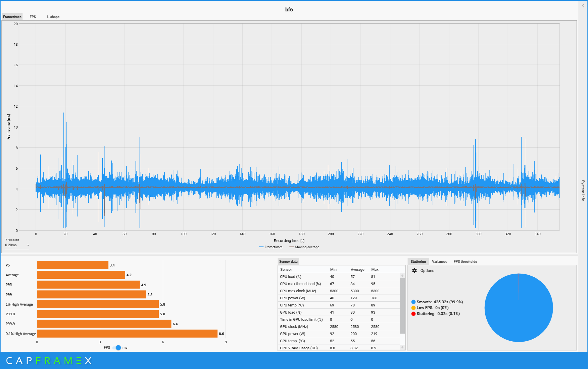Click the collapse chevron at top right
This screenshot has height=369, width=588.
[x=583, y=6]
